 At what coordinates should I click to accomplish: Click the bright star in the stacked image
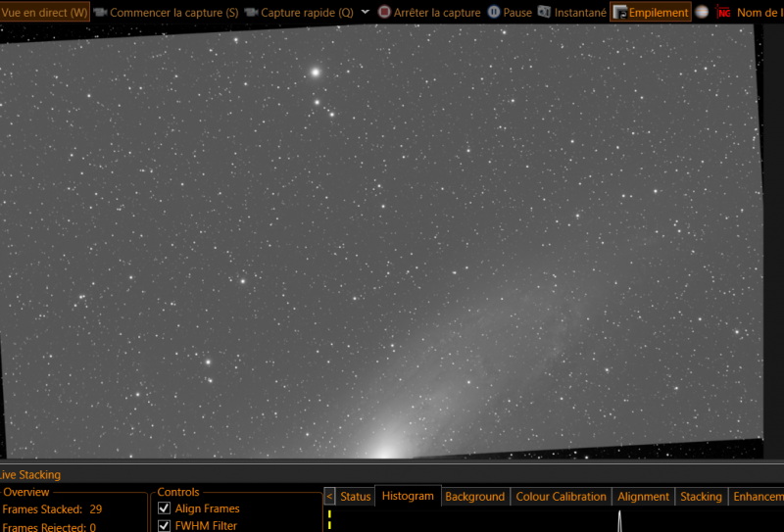[316, 73]
